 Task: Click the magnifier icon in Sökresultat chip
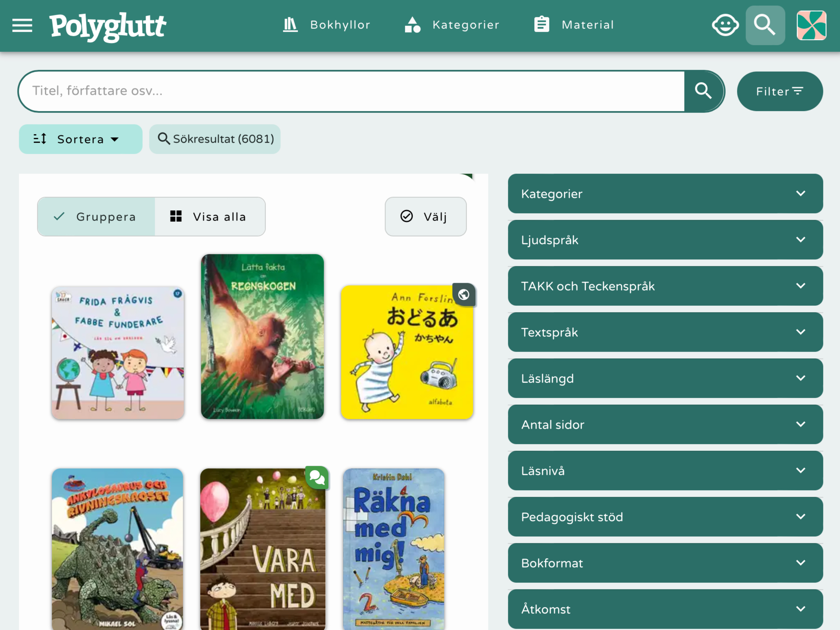pos(164,139)
